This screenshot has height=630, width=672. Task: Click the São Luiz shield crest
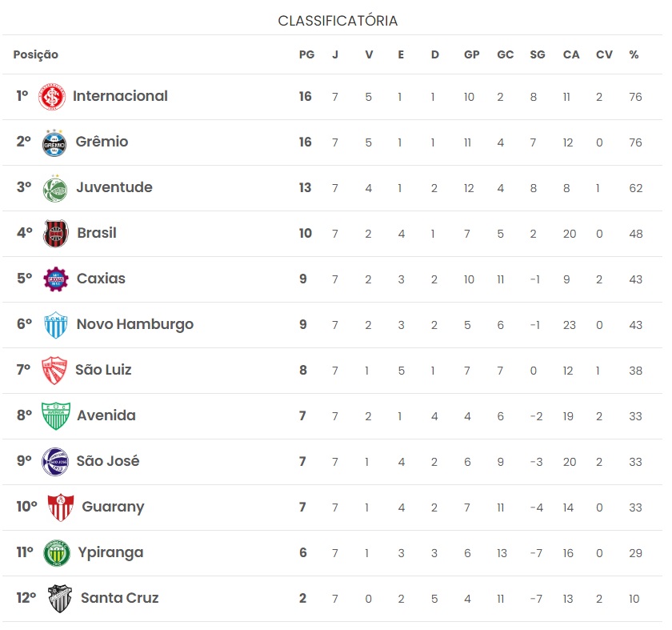click(54, 370)
